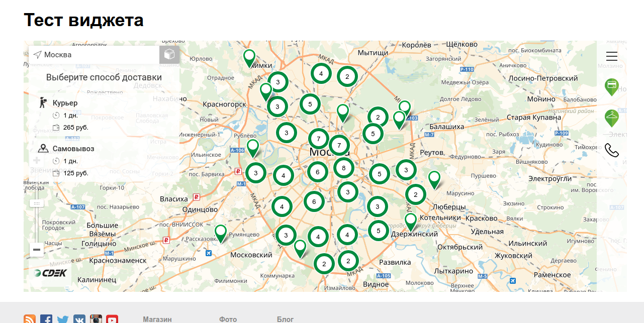Viewport: 644px width, 323px height.
Task: Click the phone handset icon
Action: click(x=612, y=150)
